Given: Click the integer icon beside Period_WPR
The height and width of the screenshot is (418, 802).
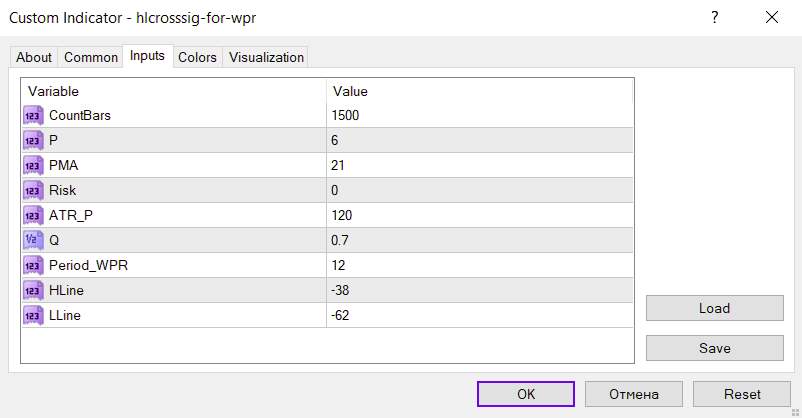Looking at the screenshot, I should point(33,265).
